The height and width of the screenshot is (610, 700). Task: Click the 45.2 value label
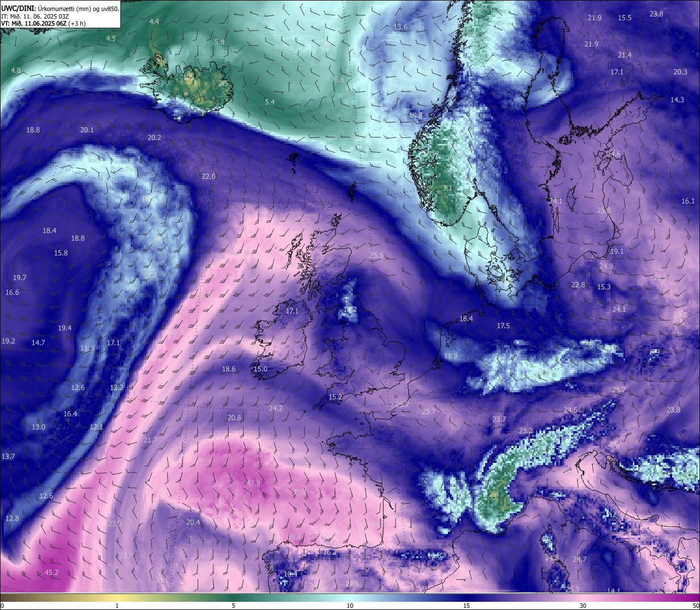[x=51, y=572]
